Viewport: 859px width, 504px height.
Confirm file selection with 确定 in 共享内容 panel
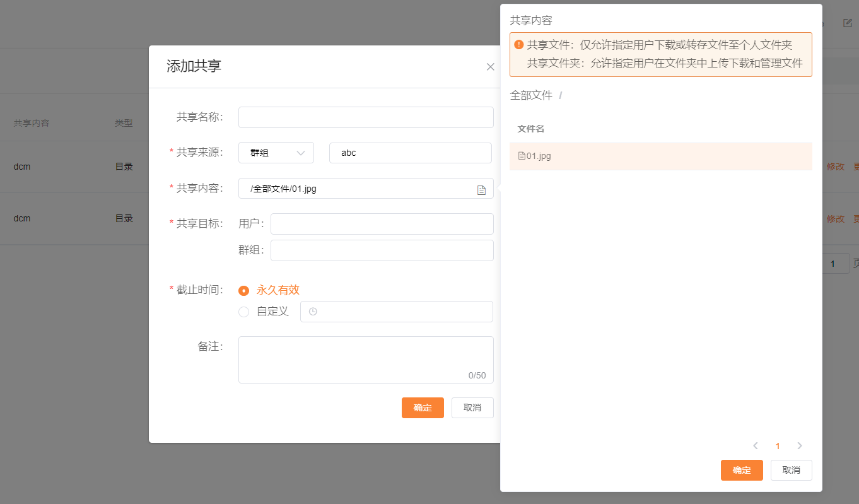[x=742, y=470]
